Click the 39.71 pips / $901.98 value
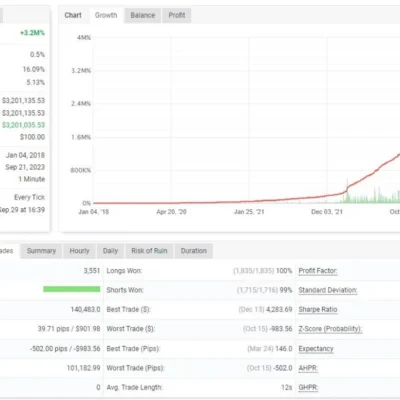 (x=69, y=329)
